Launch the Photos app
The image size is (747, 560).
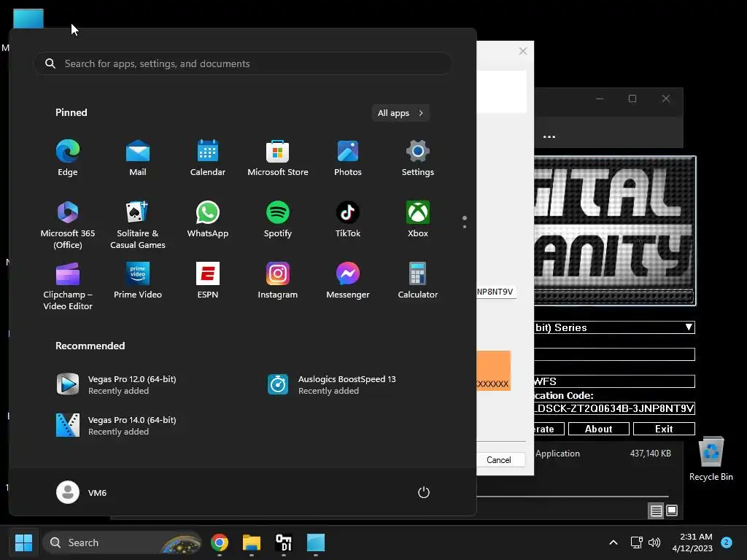click(348, 158)
